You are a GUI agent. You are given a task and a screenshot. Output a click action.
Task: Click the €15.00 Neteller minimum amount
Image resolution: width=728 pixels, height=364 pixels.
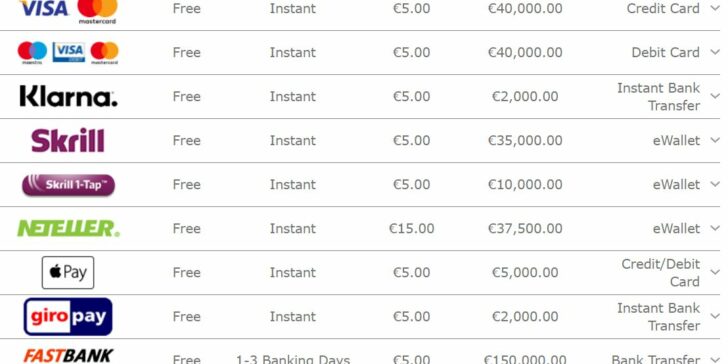pyautogui.click(x=411, y=228)
